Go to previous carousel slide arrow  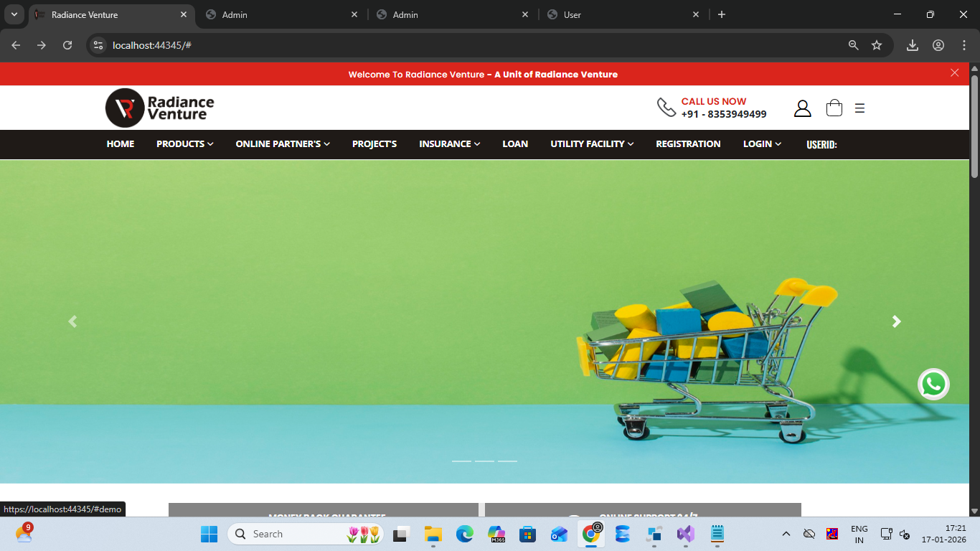pyautogui.click(x=72, y=321)
